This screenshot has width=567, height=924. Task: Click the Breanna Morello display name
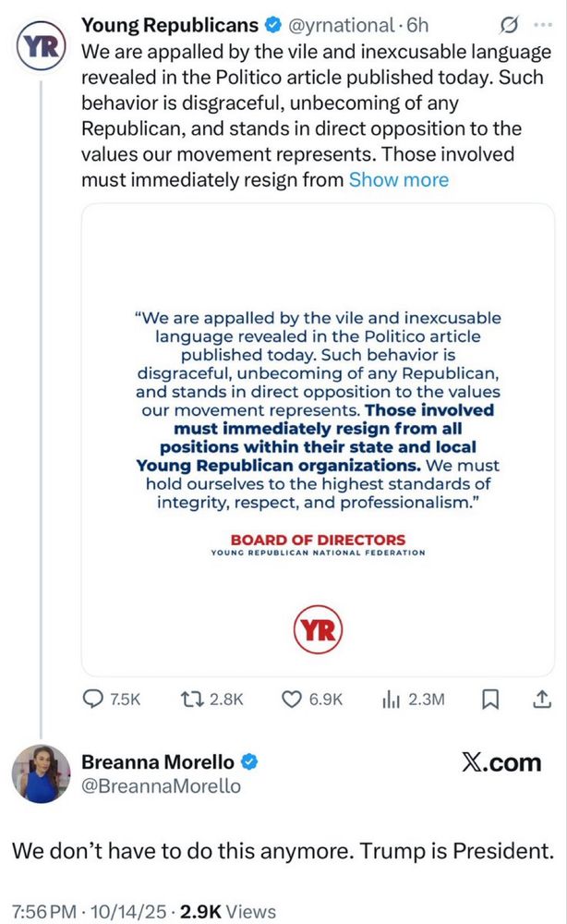(x=159, y=761)
